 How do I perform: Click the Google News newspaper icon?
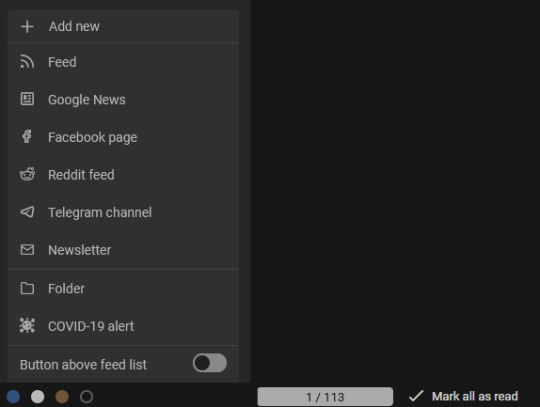tap(27, 99)
